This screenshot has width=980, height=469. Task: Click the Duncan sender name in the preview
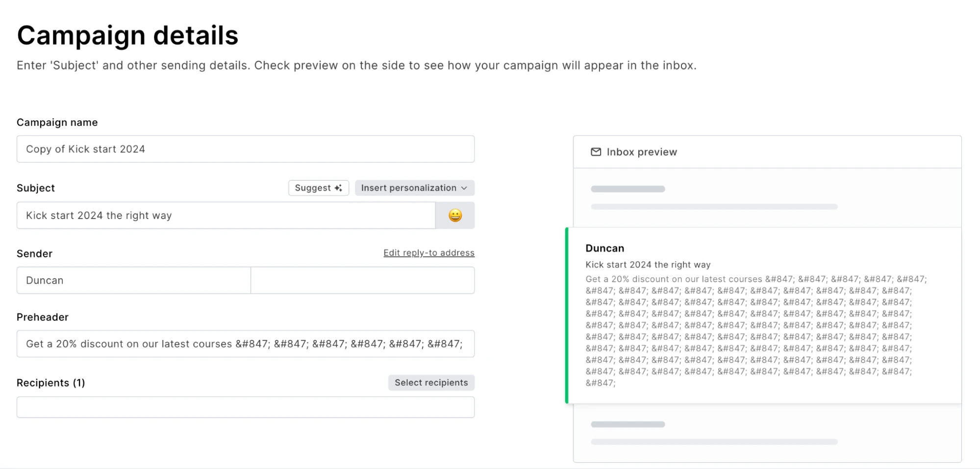point(604,248)
